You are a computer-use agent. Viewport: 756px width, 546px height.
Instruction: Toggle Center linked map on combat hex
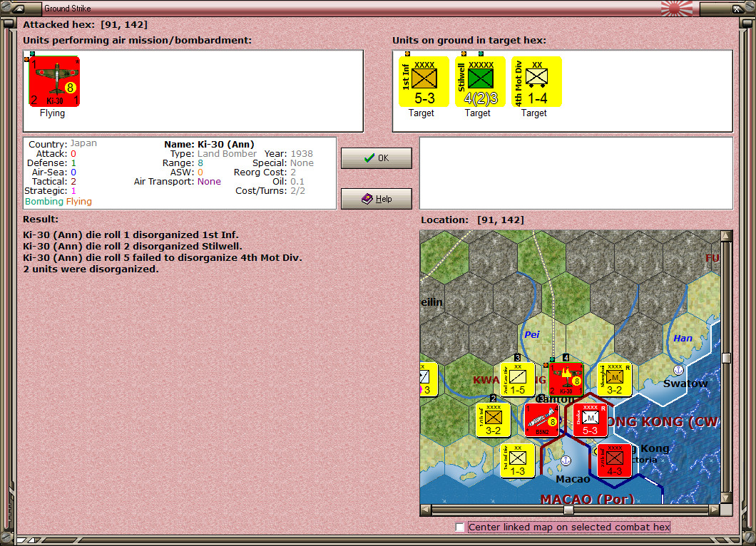click(x=460, y=527)
